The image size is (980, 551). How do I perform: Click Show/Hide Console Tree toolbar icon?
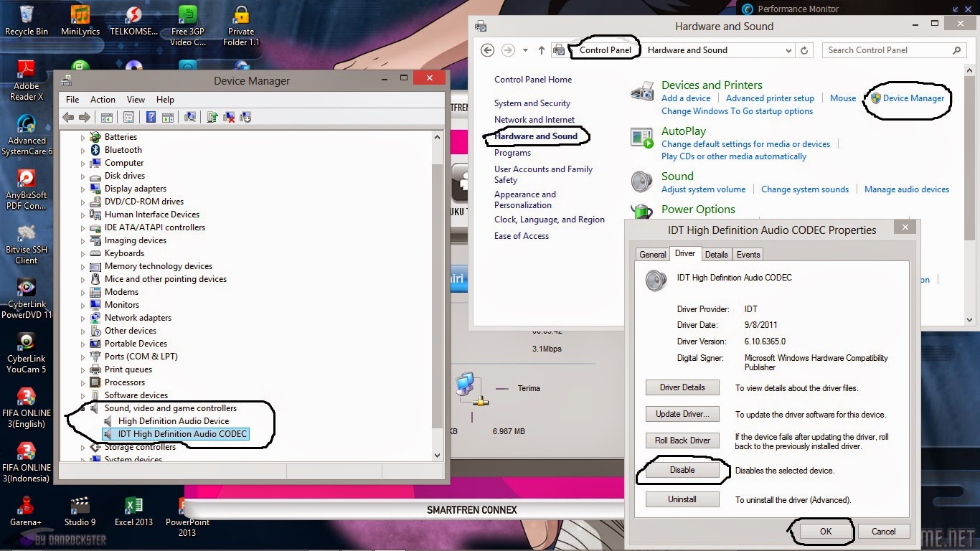(107, 117)
